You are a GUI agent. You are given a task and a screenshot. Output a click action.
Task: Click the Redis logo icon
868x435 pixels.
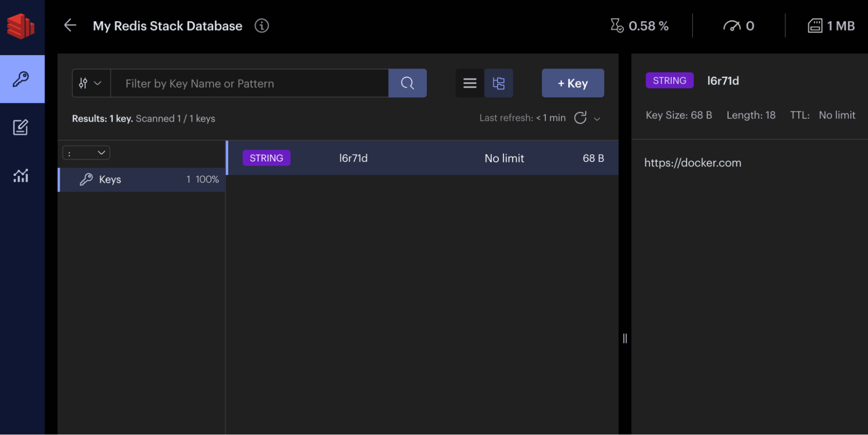tap(21, 26)
